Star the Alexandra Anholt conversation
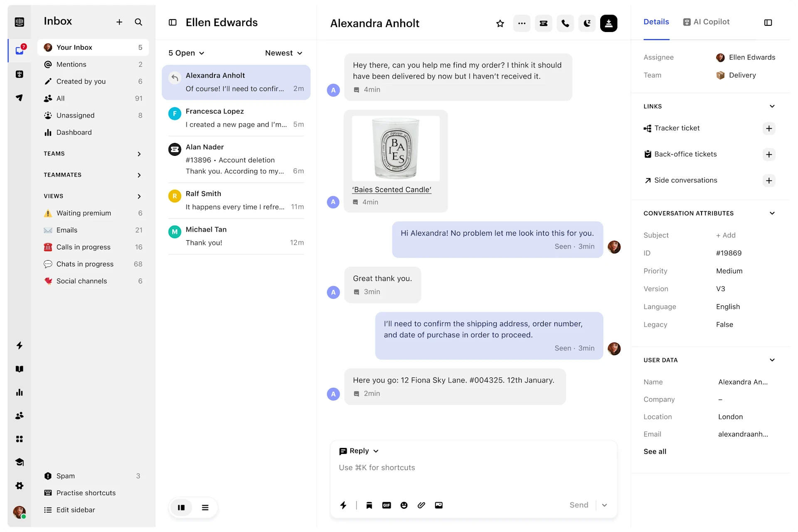 (500, 24)
